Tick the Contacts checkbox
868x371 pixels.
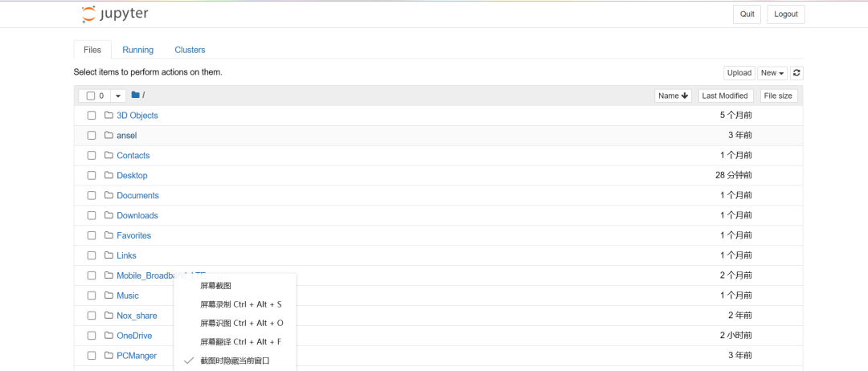pos(92,155)
